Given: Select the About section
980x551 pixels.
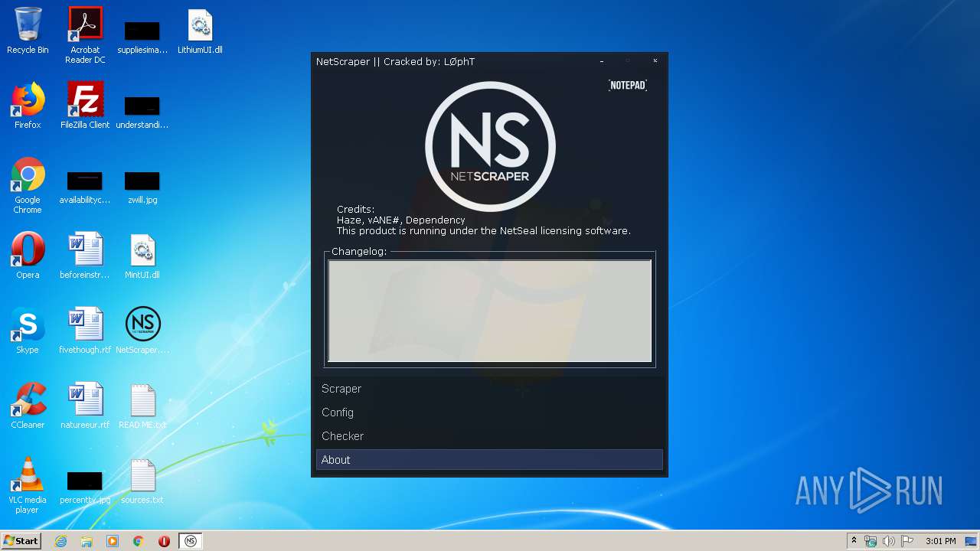Looking at the screenshot, I should click(489, 460).
